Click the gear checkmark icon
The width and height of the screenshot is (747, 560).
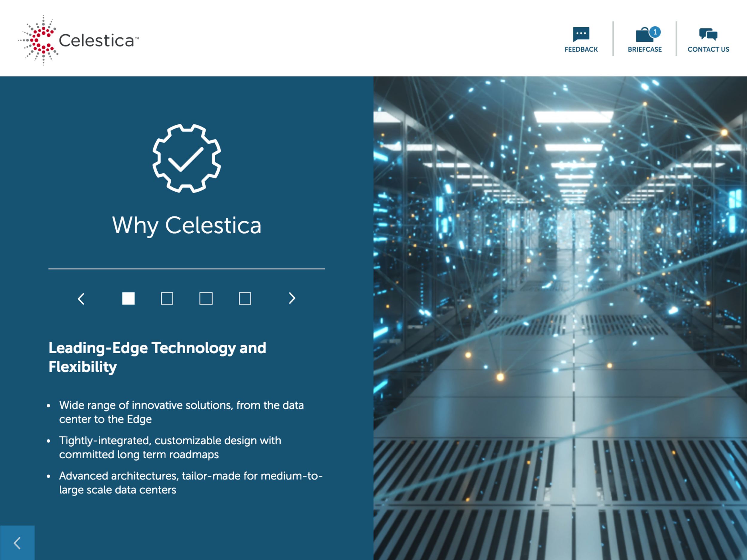186,158
